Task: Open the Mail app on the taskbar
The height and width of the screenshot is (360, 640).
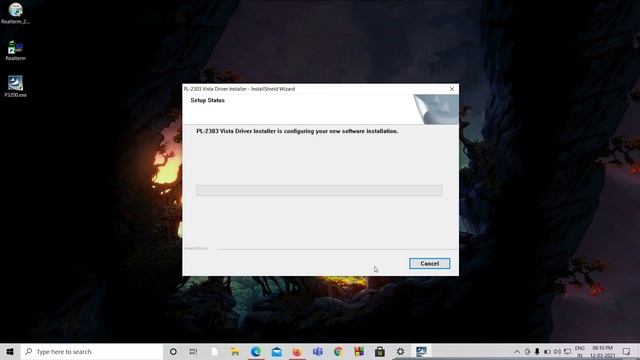Action: [276, 351]
